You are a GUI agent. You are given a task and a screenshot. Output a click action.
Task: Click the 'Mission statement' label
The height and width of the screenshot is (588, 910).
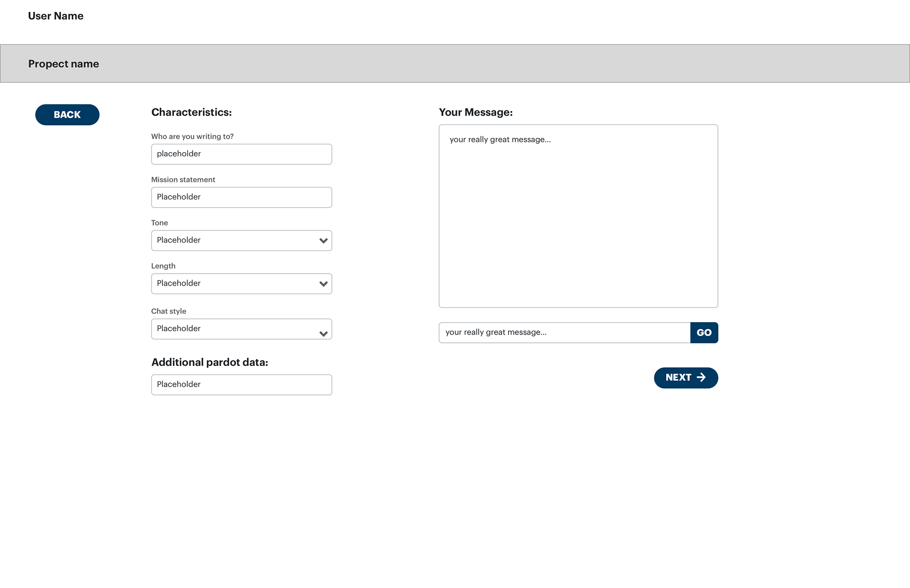(183, 180)
